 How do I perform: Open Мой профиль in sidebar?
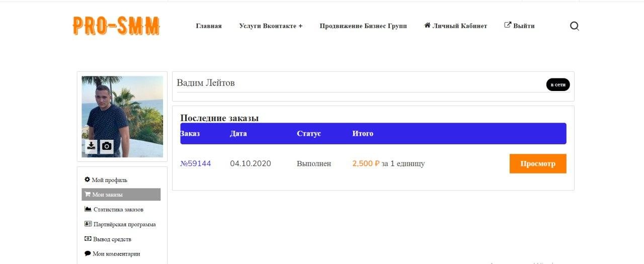[x=106, y=180]
